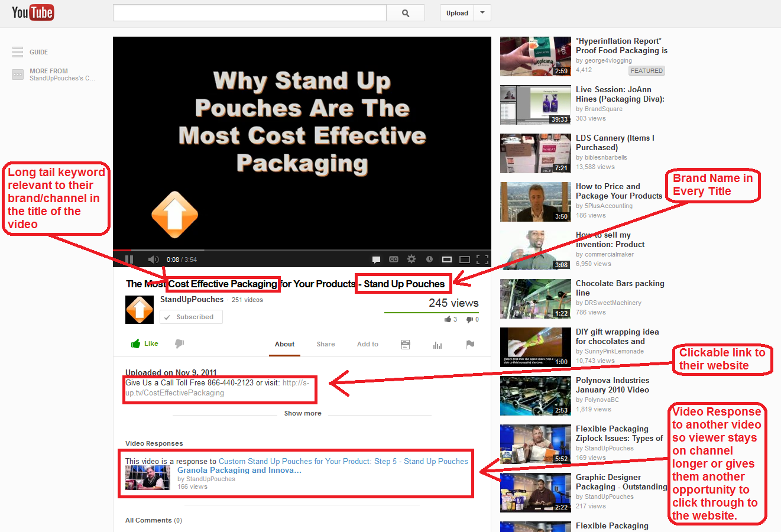The image size is (781, 532).
Task: Click the thumbs-up count 3 icon
Action: 448,319
